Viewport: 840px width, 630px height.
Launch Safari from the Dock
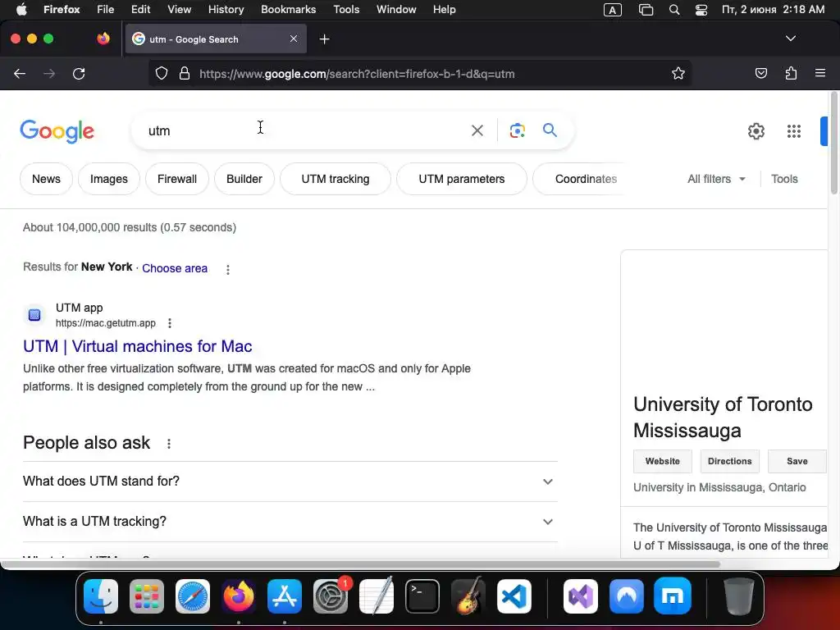pyautogui.click(x=192, y=596)
